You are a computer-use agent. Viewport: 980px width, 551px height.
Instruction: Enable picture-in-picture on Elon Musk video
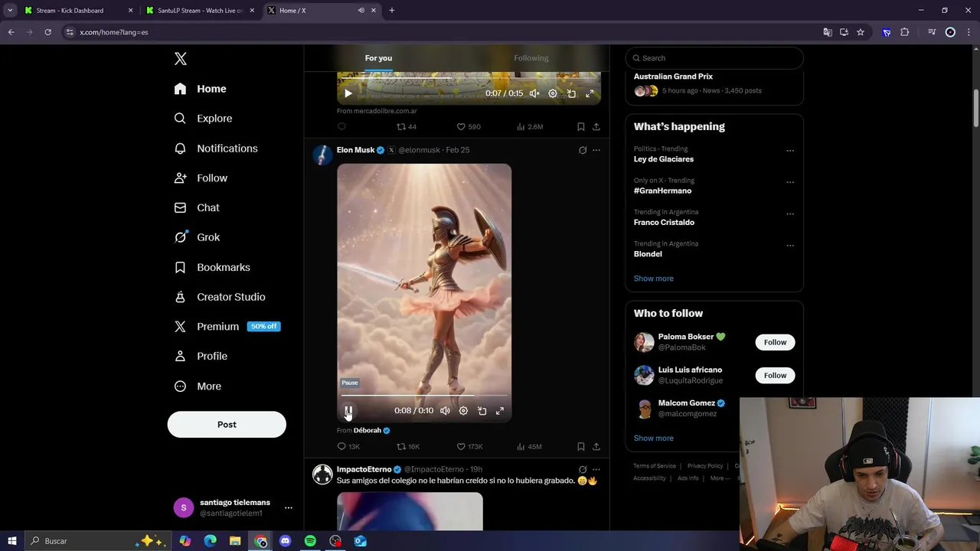coord(482,411)
